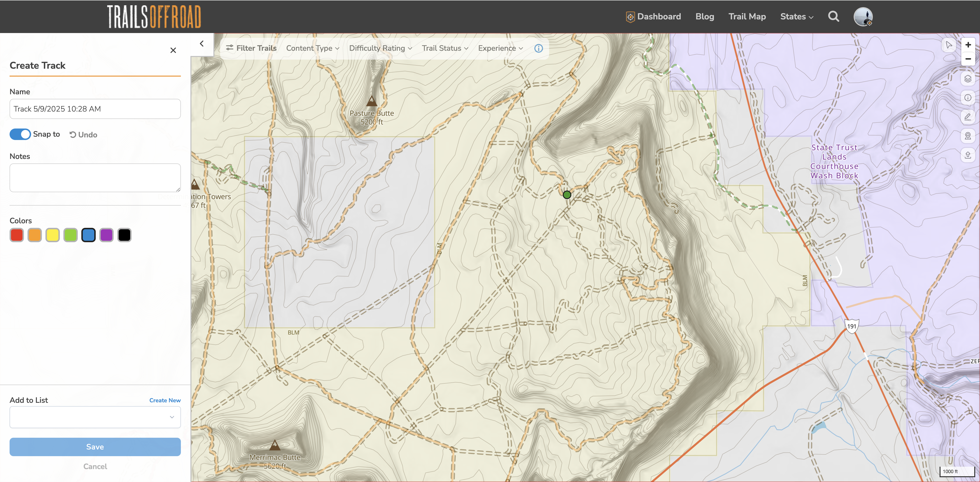Screen dimensions: 980x482
Task: Select the red color swatch
Action: (17, 235)
